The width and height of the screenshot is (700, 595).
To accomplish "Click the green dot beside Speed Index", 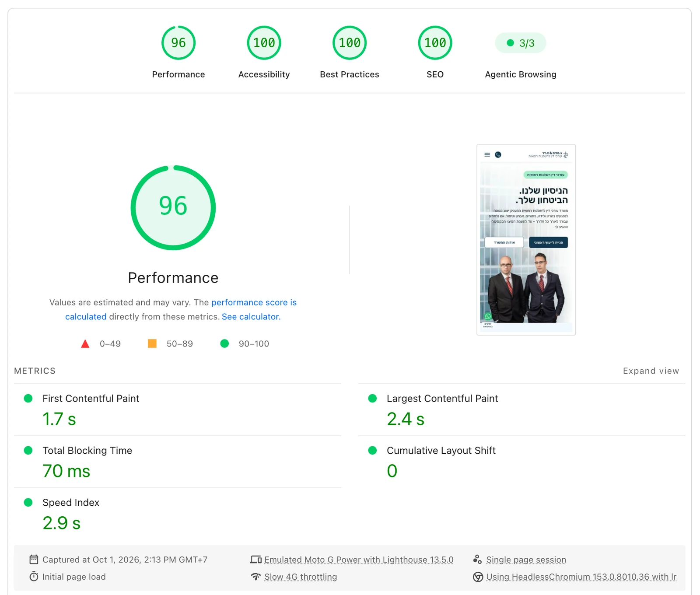I will [x=28, y=502].
